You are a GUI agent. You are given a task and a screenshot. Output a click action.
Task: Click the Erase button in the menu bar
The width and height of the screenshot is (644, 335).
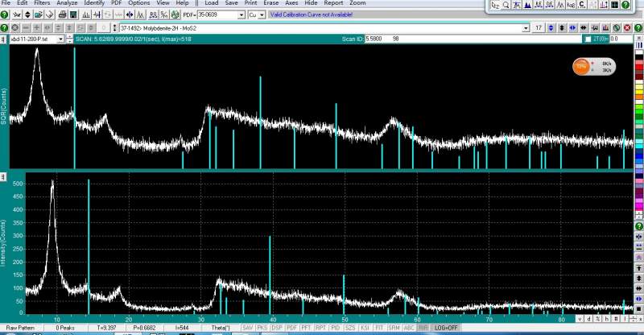click(272, 3)
